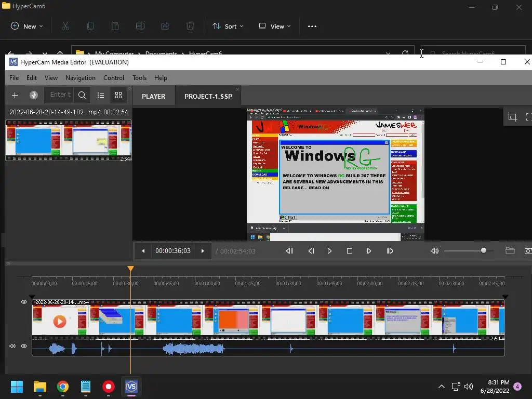Open output folder icon in player

pyautogui.click(x=510, y=251)
